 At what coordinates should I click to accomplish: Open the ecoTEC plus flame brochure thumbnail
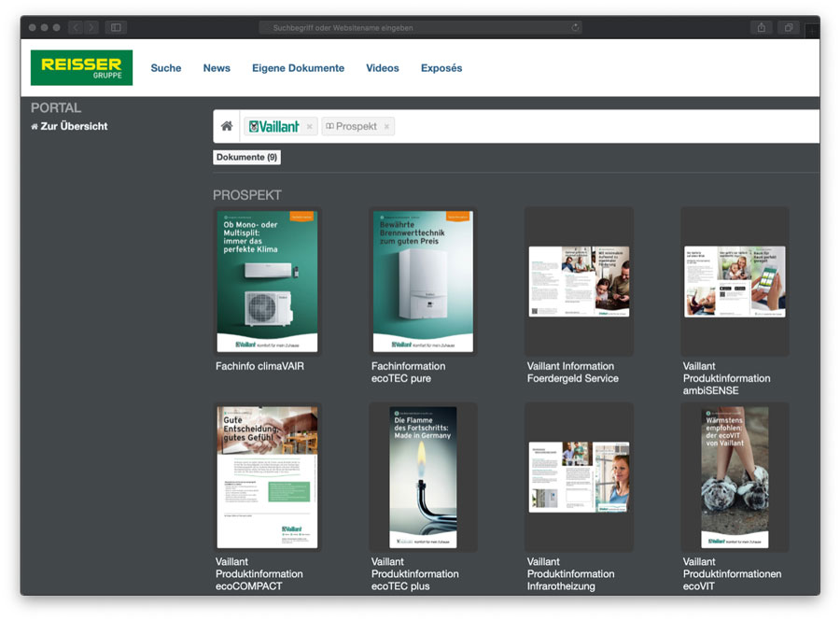(x=423, y=477)
